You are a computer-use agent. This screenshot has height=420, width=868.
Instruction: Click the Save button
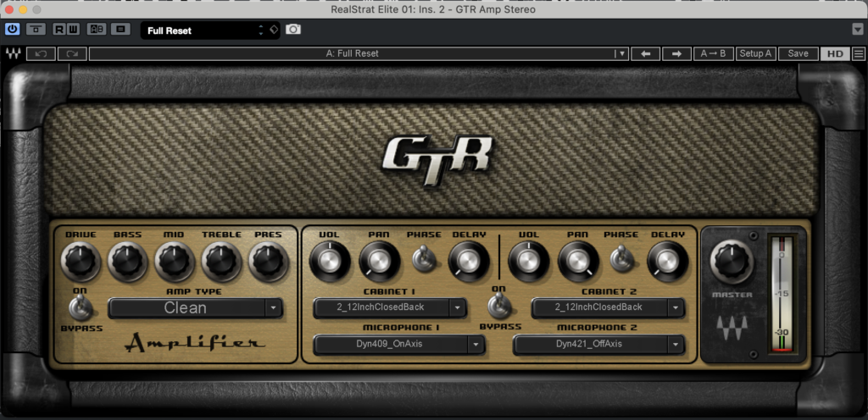[x=798, y=53]
